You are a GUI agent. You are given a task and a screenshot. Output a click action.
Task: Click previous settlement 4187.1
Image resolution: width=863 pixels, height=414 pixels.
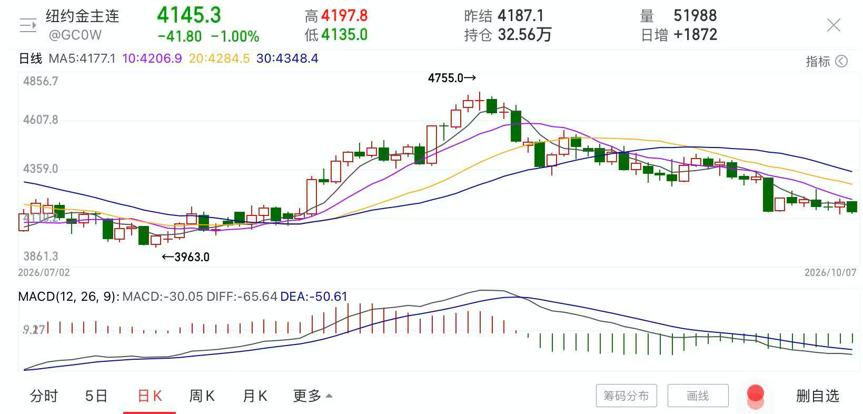click(x=521, y=16)
